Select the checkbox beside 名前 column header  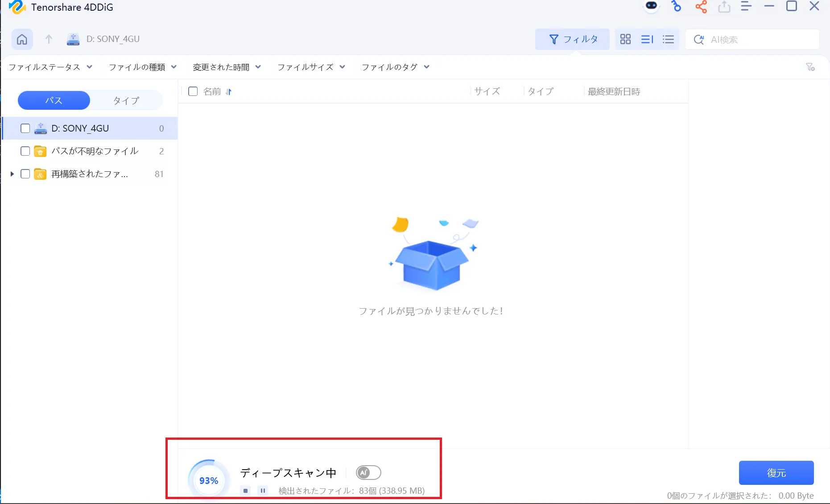(x=193, y=91)
